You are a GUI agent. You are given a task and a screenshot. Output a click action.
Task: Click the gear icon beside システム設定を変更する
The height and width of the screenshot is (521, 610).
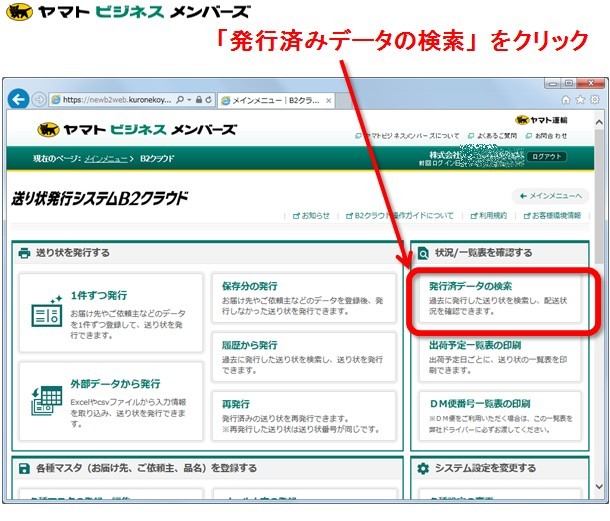click(x=423, y=468)
